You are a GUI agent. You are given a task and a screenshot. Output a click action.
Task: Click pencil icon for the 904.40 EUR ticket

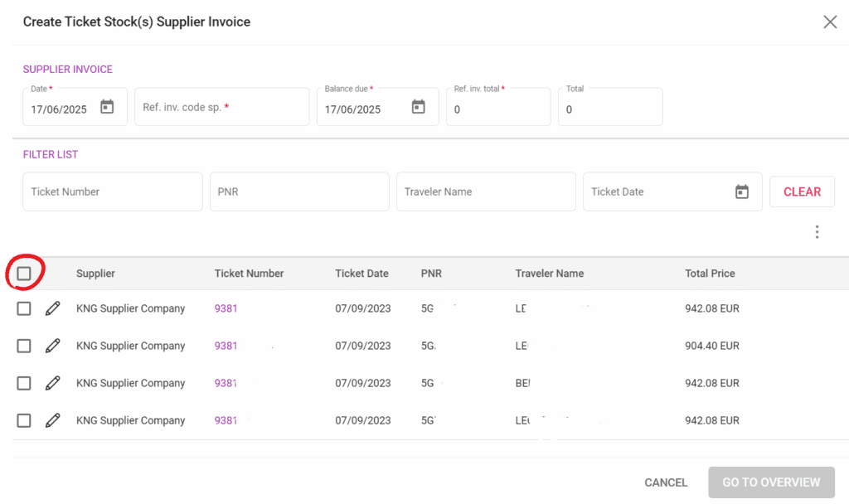tap(53, 346)
